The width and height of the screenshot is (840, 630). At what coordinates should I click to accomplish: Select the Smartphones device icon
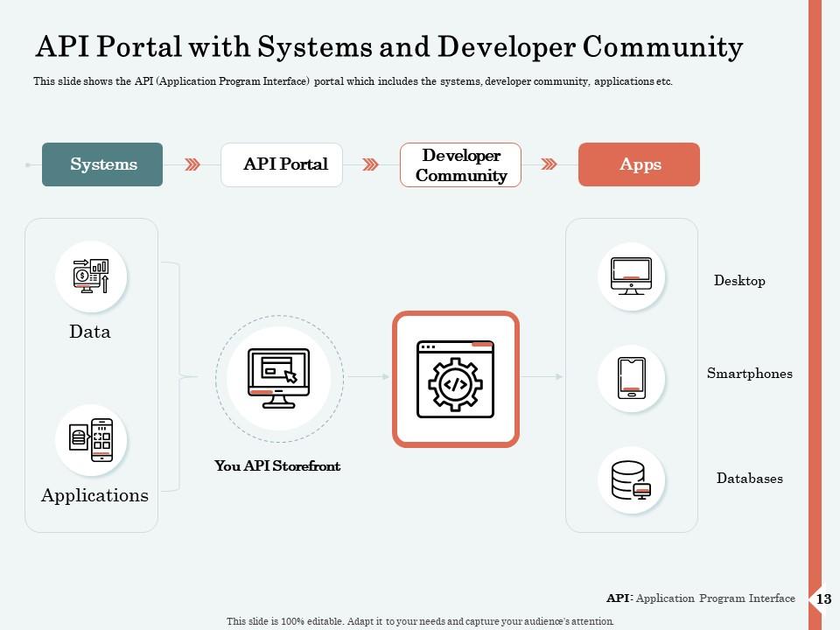click(x=631, y=378)
